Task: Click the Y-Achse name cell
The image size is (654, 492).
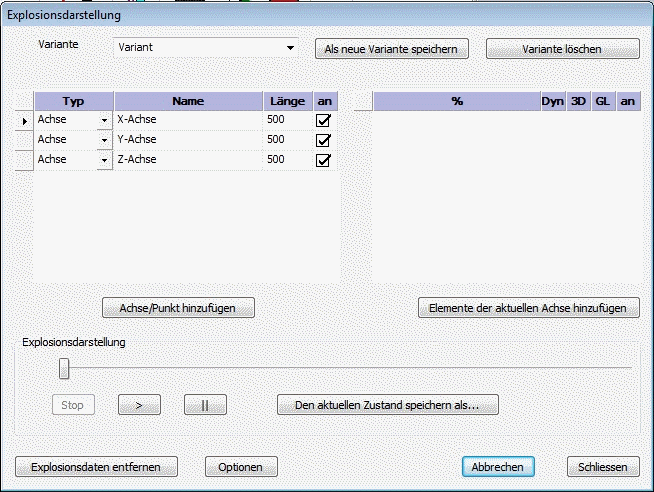Action: (x=189, y=140)
